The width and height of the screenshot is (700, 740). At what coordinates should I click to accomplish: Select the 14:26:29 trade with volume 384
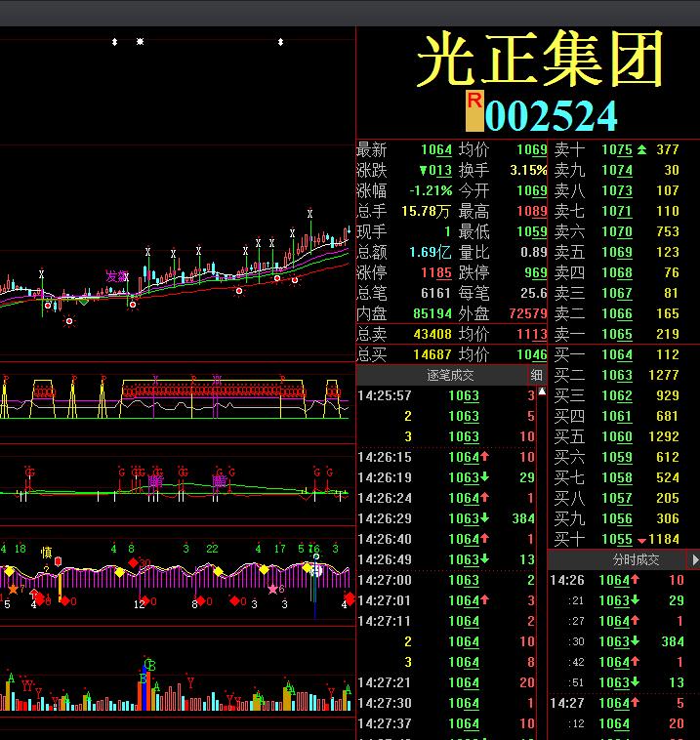pos(446,518)
